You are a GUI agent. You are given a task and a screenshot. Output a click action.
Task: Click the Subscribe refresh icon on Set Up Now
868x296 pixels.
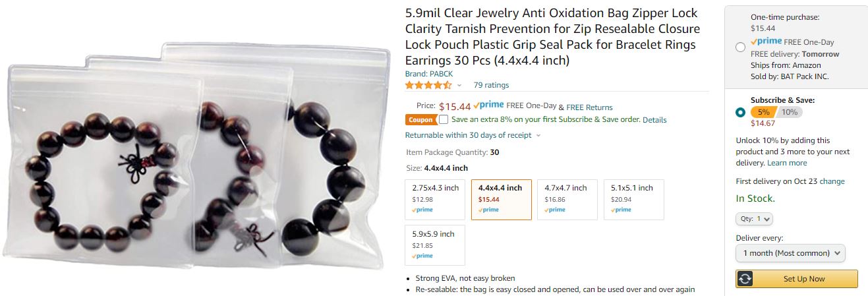(745, 279)
